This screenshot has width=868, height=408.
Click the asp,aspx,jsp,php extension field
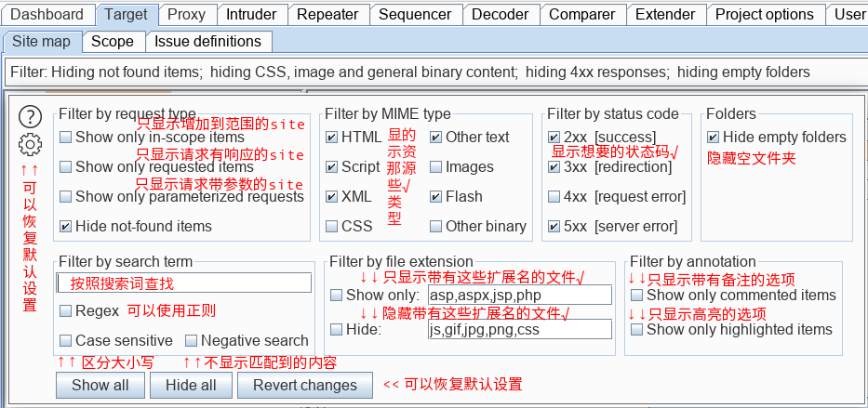point(519,296)
